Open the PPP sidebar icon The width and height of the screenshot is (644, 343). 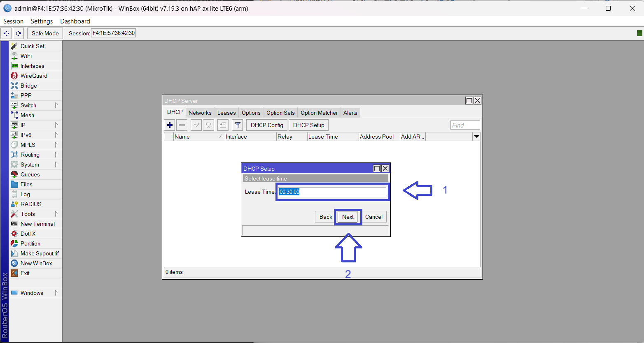[14, 95]
